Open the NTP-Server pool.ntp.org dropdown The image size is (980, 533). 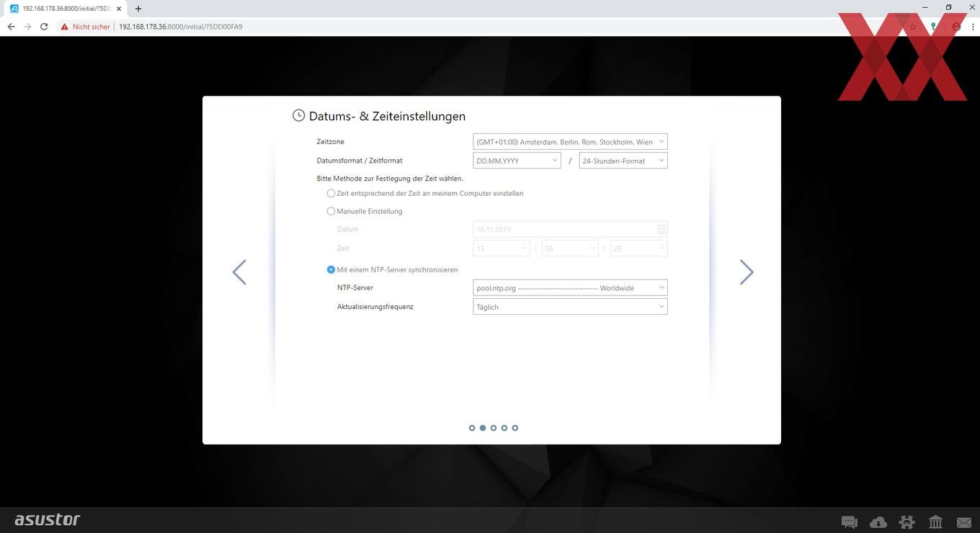[x=570, y=287]
